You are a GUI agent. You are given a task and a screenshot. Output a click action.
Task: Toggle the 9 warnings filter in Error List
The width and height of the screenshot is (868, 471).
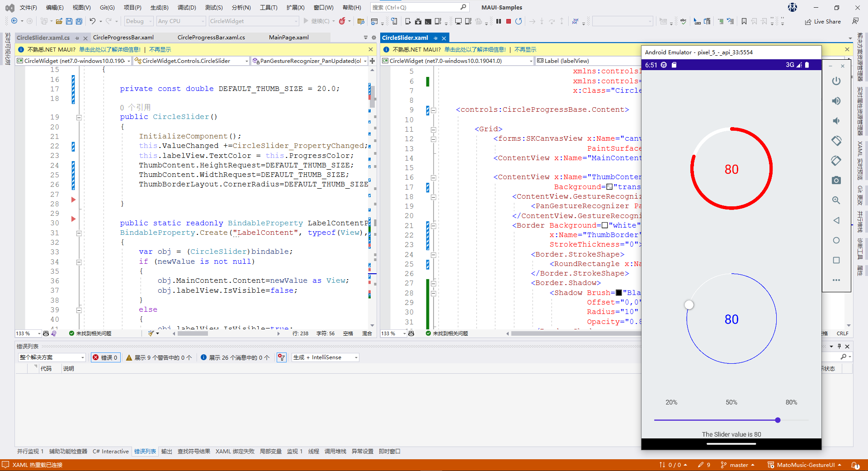click(159, 357)
